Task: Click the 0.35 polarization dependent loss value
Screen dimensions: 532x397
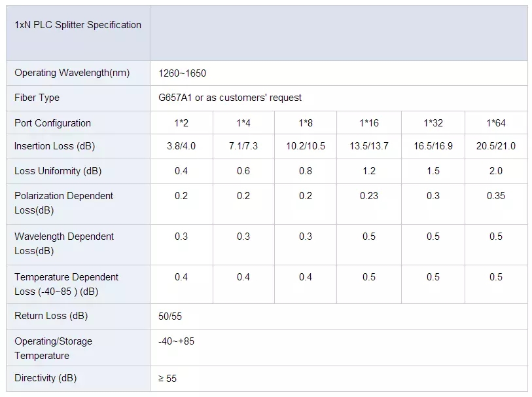Action: (496, 196)
